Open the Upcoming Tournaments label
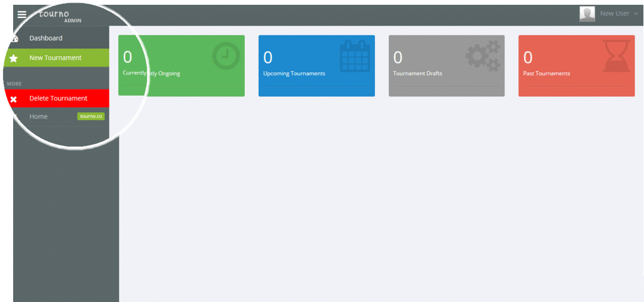Image resolution: width=644 pixels, height=302 pixels. [x=294, y=74]
